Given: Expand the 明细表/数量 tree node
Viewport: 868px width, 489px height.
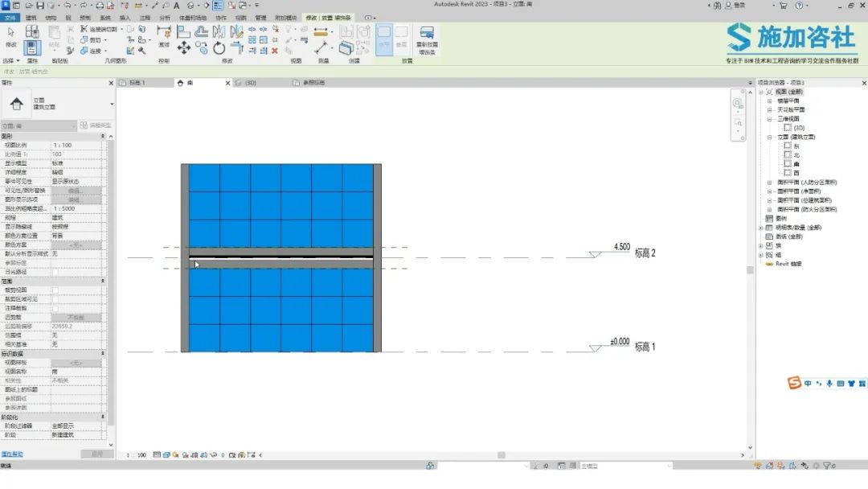Looking at the screenshot, I should (x=761, y=228).
